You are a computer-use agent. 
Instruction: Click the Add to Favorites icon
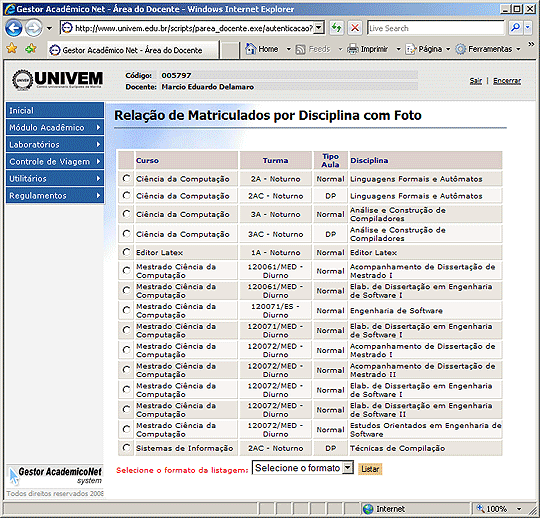(x=31, y=49)
